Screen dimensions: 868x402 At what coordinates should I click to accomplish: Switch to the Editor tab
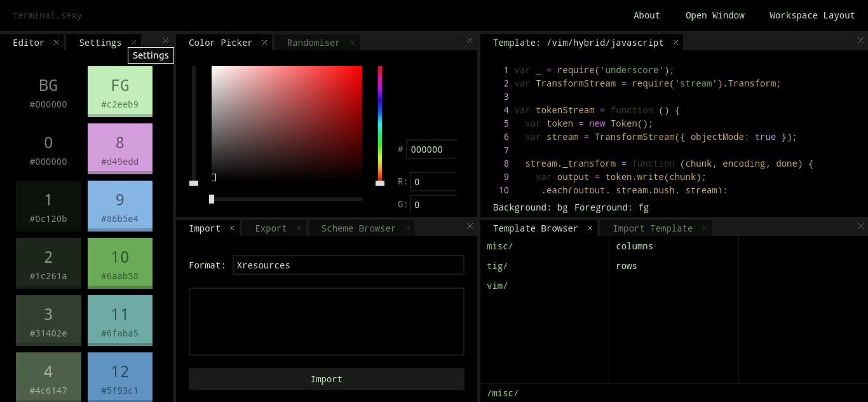[x=28, y=43]
